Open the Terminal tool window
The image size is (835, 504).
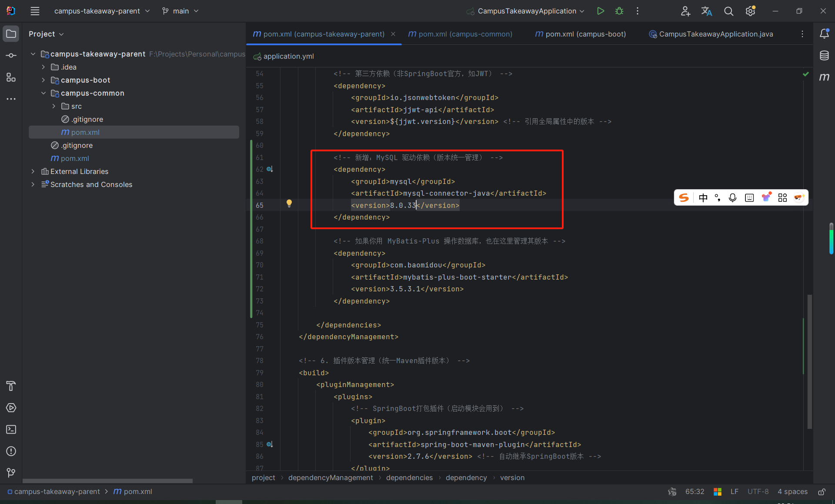click(11, 430)
